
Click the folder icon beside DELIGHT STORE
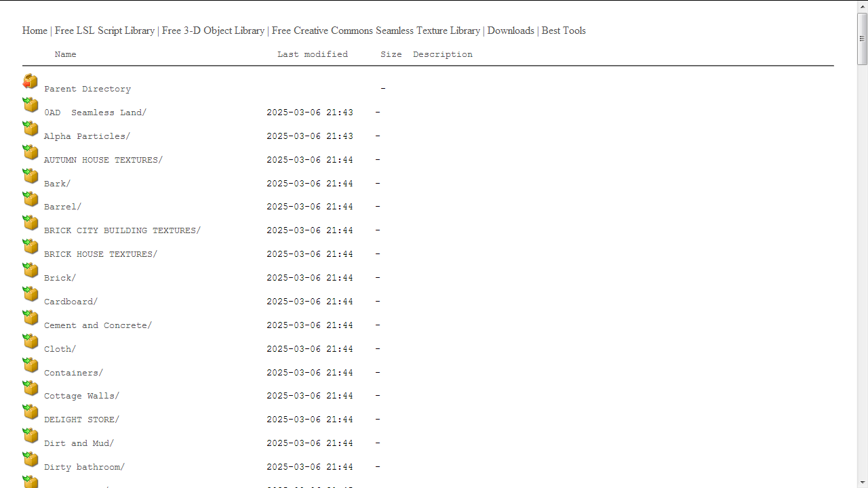tap(31, 412)
